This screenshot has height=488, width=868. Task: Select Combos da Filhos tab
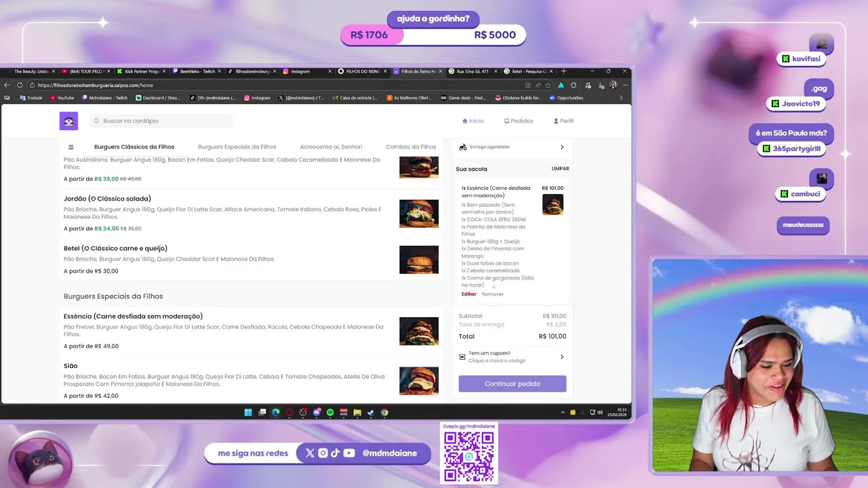[411, 147]
